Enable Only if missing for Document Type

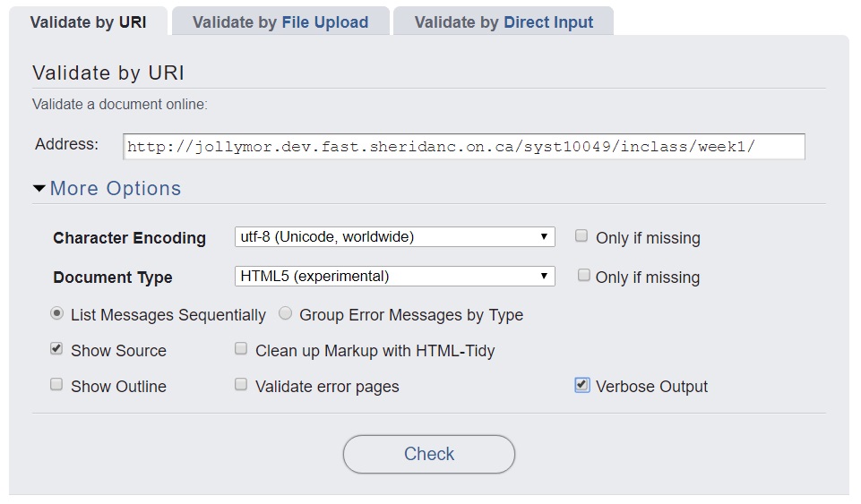[x=584, y=276]
